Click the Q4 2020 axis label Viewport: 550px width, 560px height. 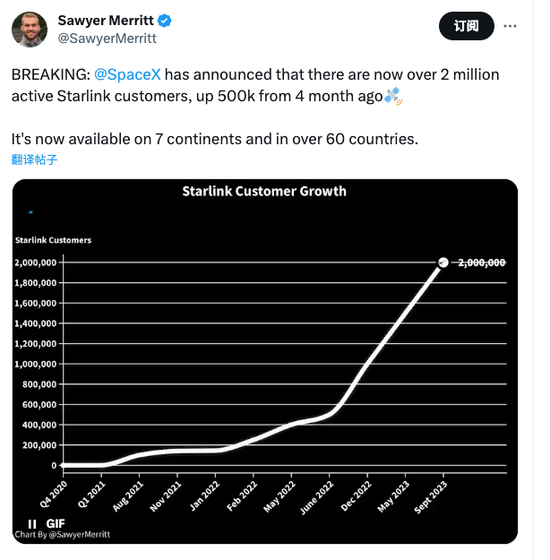point(53,494)
